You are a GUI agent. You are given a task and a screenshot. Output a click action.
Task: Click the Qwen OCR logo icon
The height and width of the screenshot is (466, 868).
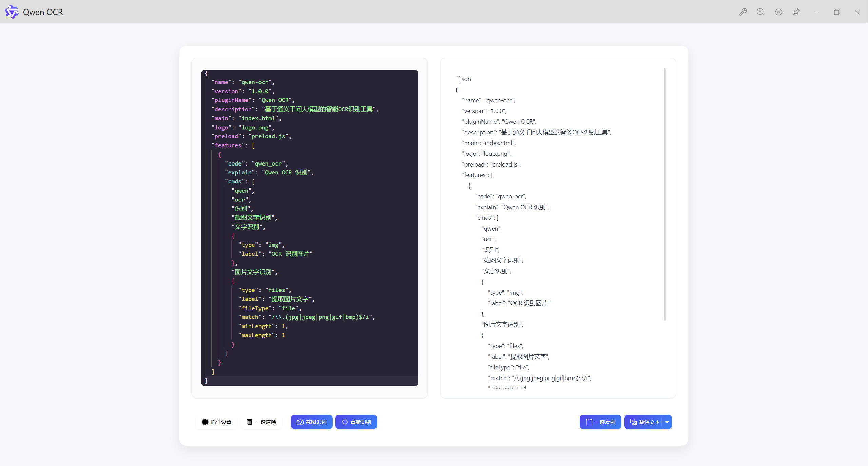point(12,12)
